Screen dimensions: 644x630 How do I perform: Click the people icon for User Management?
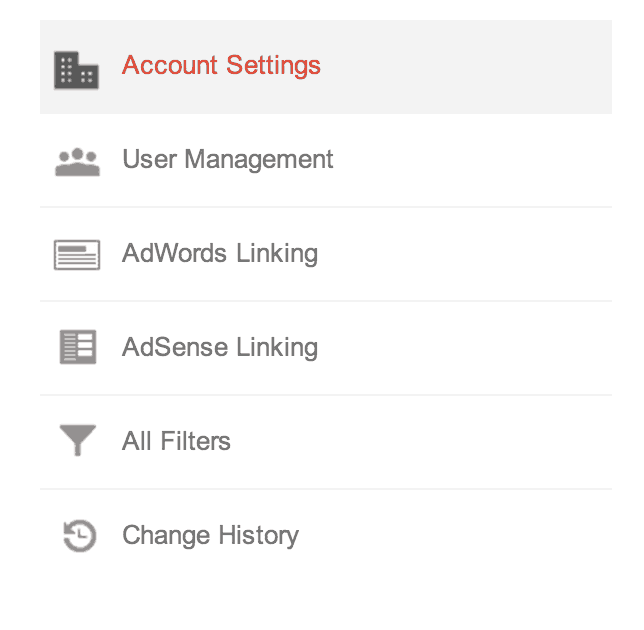point(77,162)
